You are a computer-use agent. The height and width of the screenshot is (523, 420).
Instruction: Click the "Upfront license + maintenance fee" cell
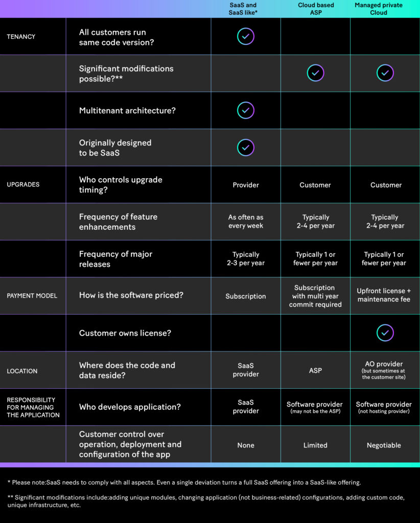point(384,295)
